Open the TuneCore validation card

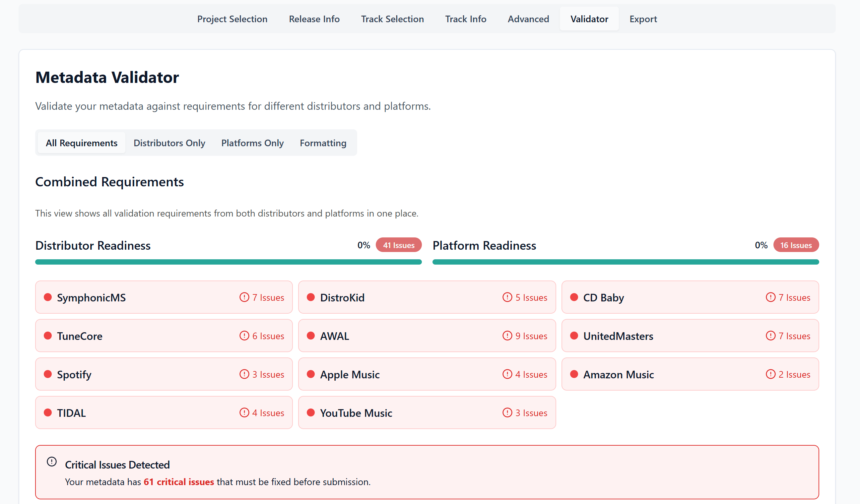[x=164, y=336]
